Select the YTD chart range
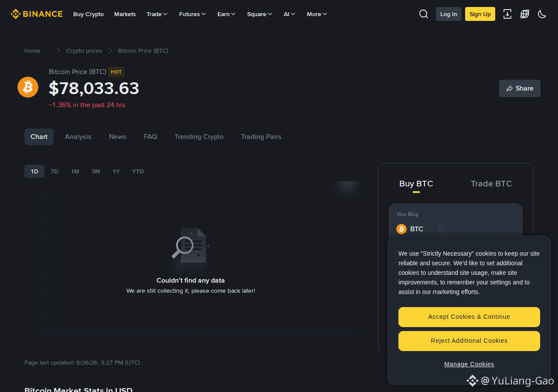The width and height of the screenshot is (558, 392). click(138, 171)
